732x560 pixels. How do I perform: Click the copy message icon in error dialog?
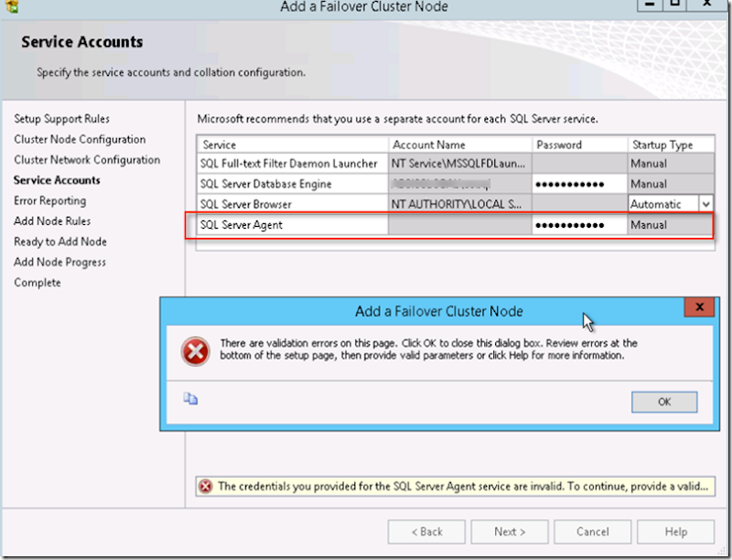click(x=190, y=399)
